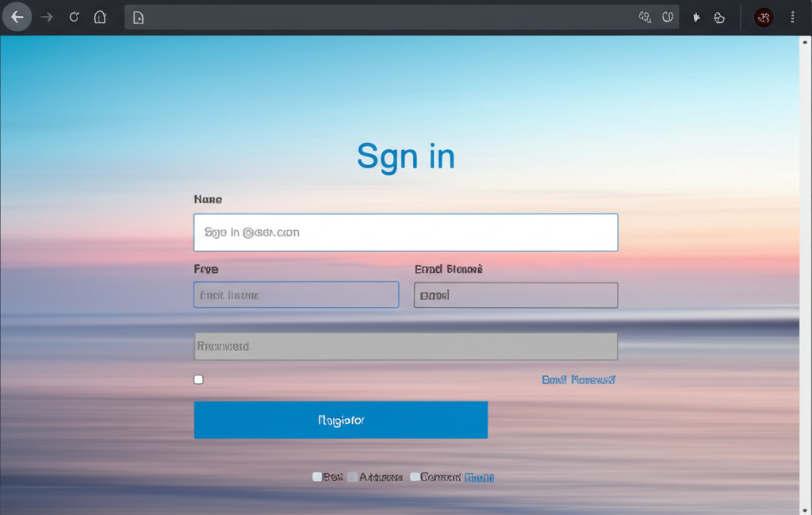Click the red profile avatar icon

click(763, 17)
